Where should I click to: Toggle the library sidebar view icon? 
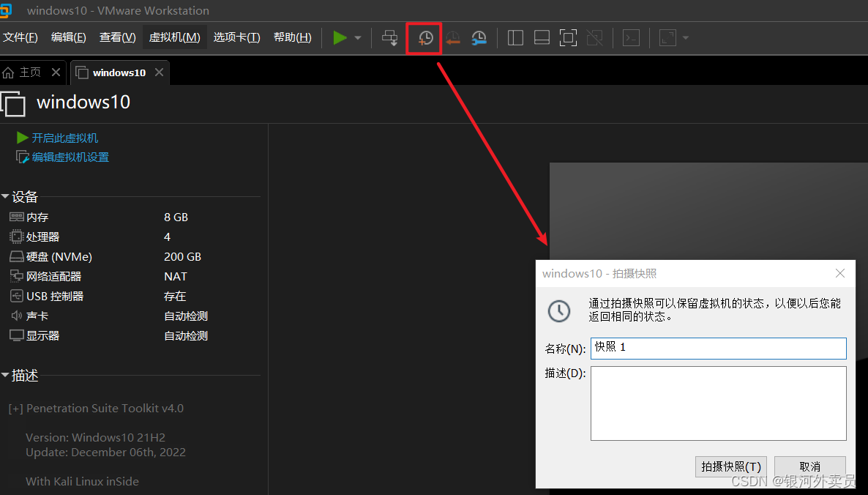515,37
